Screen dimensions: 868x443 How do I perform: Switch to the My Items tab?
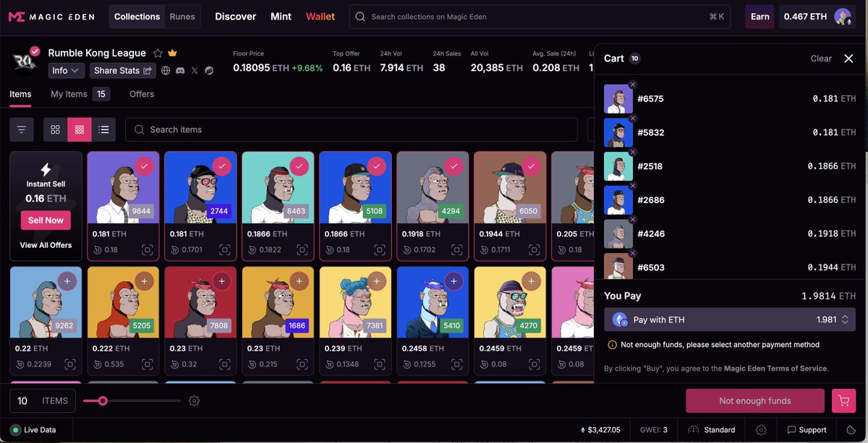click(80, 94)
